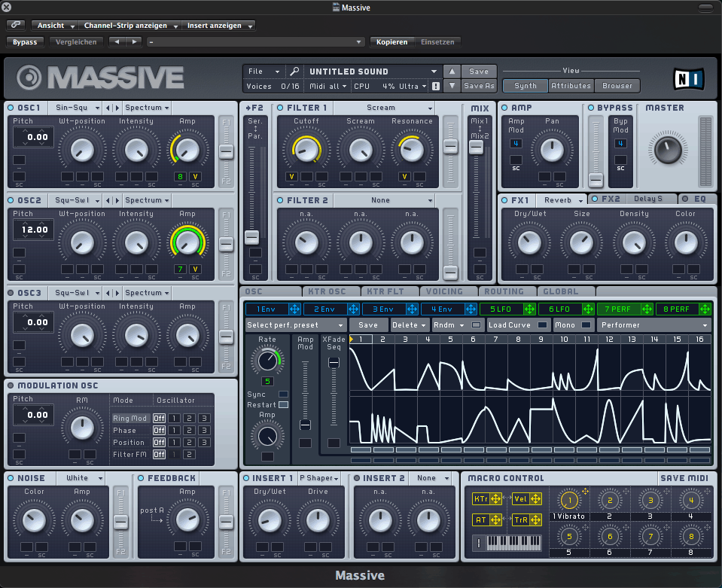Toggle the OSC3 power button
The width and height of the screenshot is (722, 588).
coord(11,293)
